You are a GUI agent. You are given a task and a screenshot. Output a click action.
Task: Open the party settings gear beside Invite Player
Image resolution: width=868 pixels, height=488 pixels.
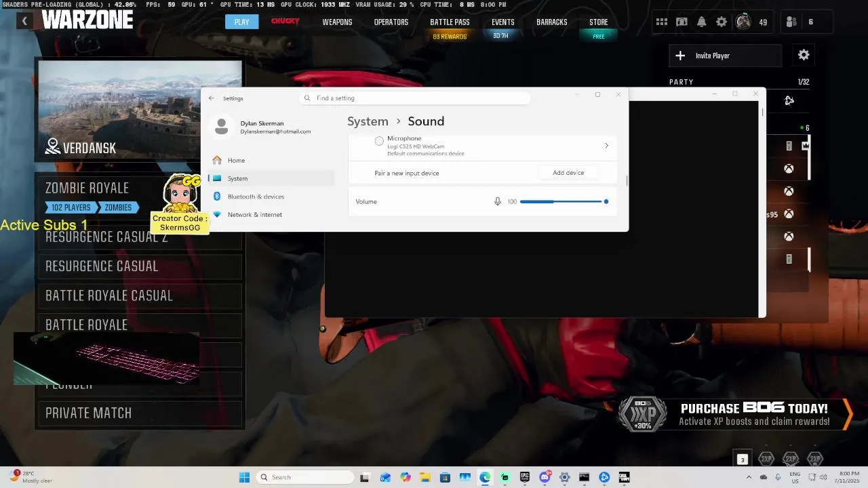pyautogui.click(x=804, y=55)
